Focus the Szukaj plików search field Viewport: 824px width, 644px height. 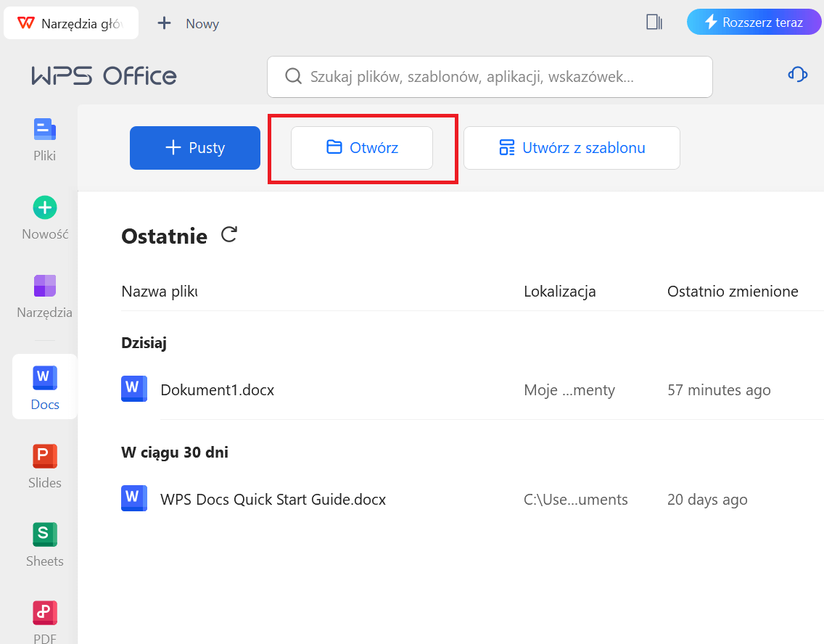(x=490, y=77)
